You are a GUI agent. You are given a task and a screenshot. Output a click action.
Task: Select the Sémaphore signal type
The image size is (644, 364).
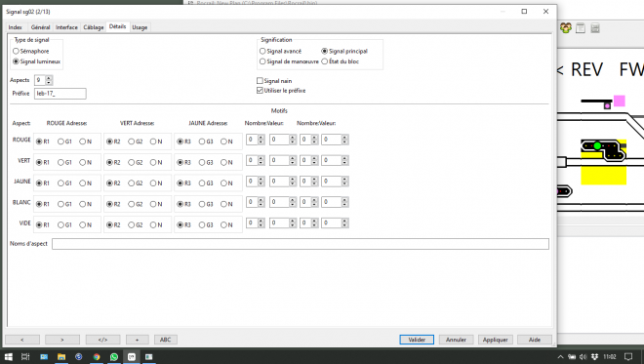[16, 51]
